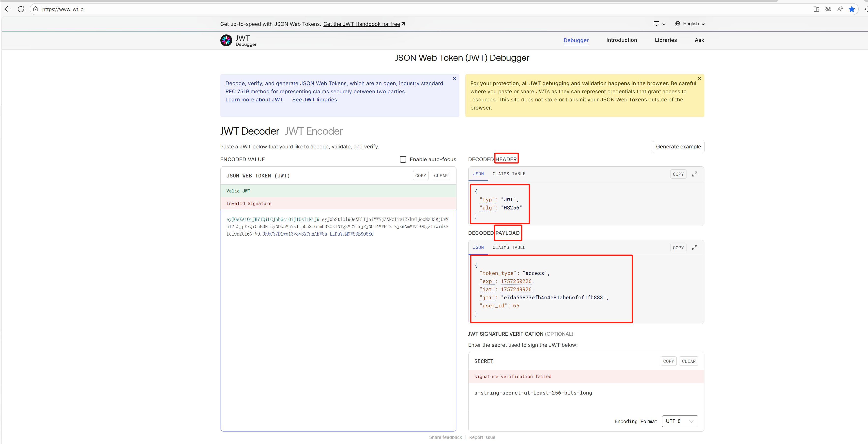Click Generate example button
The height and width of the screenshot is (444, 868).
coord(678,146)
